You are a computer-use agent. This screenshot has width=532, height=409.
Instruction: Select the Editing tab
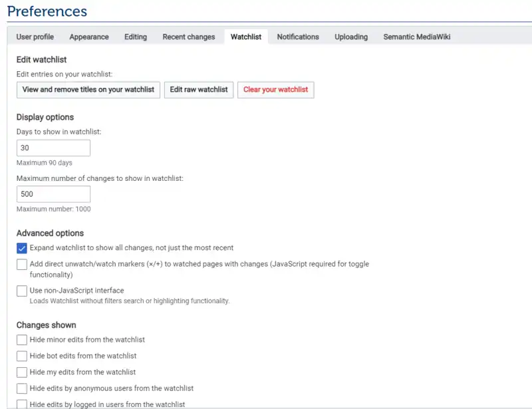(x=135, y=37)
